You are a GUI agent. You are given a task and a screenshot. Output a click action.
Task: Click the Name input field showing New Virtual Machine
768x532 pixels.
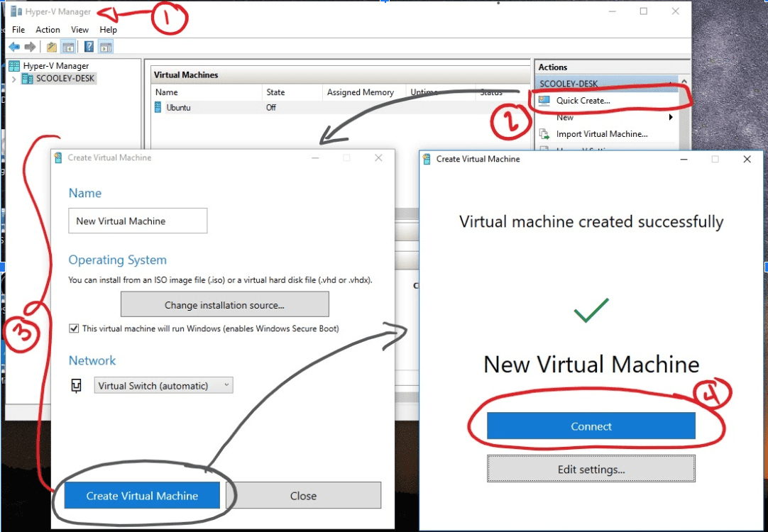point(137,221)
